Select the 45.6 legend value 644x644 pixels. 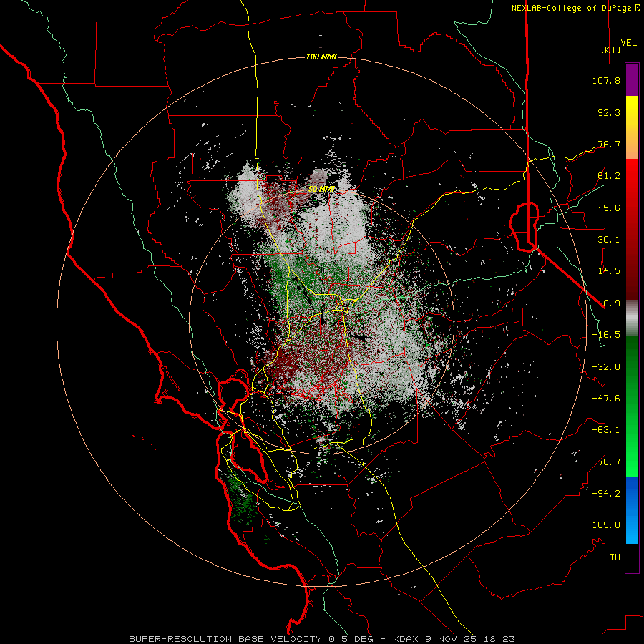pyautogui.click(x=609, y=208)
